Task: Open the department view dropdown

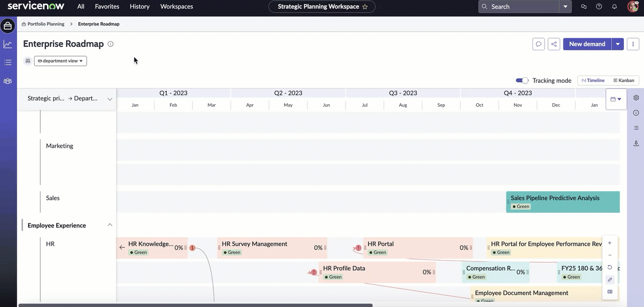Action: (x=60, y=61)
